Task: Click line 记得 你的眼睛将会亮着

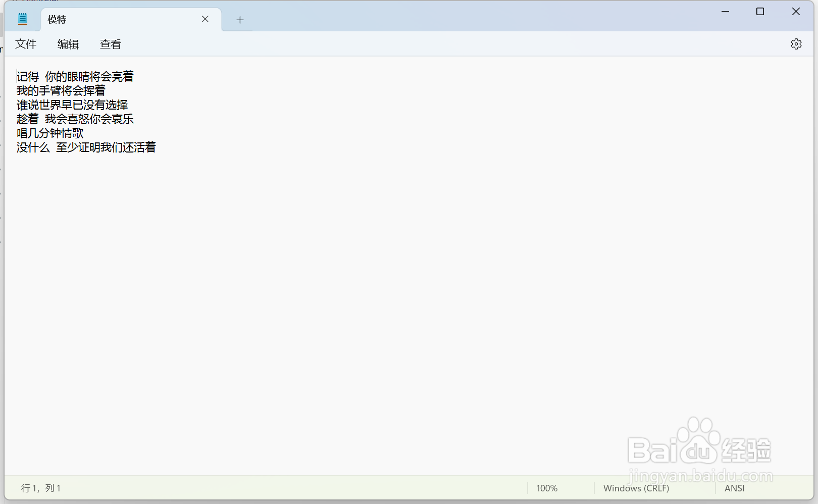Action: pos(75,76)
